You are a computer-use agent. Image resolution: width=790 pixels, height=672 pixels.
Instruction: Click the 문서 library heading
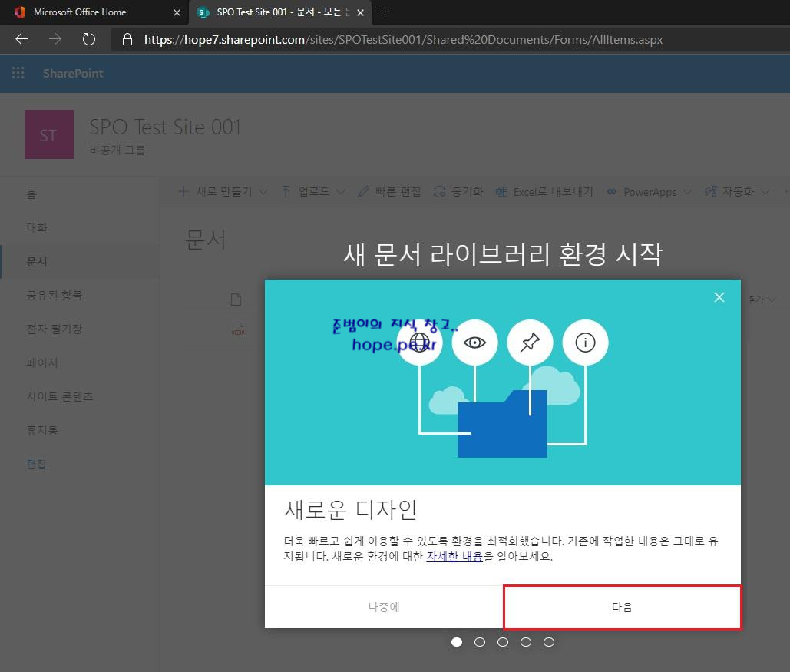coord(206,240)
